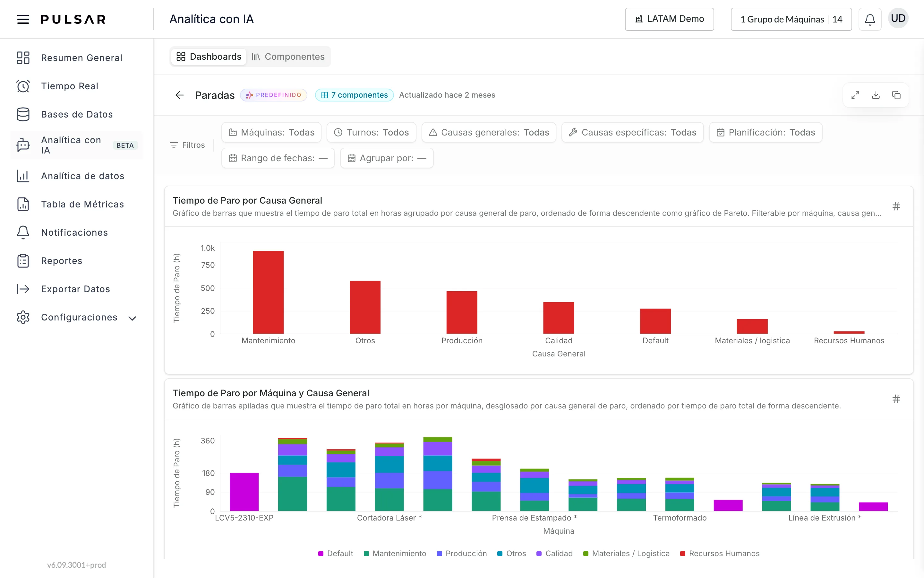Click 1 Grupo de Máquinas selector
The image size is (924, 578).
pyautogui.click(x=791, y=19)
